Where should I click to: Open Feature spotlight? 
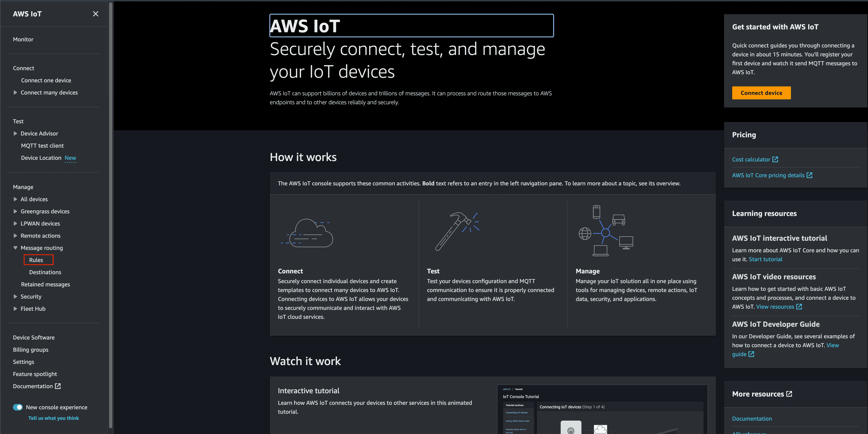tap(35, 374)
